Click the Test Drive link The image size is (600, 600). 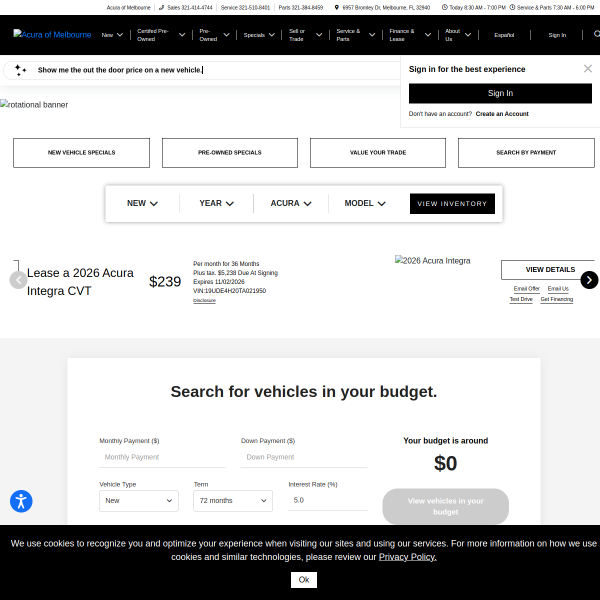click(521, 299)
